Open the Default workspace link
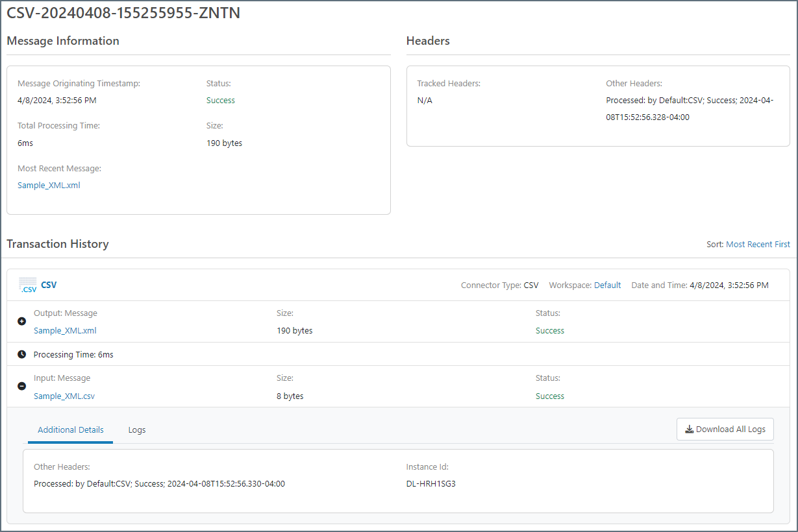This screenshot has width=798, height=532. (x=608, y=285)
